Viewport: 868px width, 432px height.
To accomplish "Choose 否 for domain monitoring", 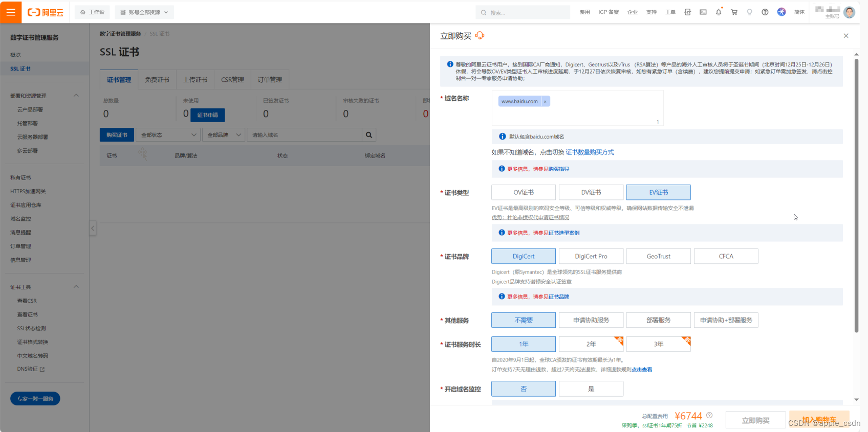I will (x=524, y=389).
